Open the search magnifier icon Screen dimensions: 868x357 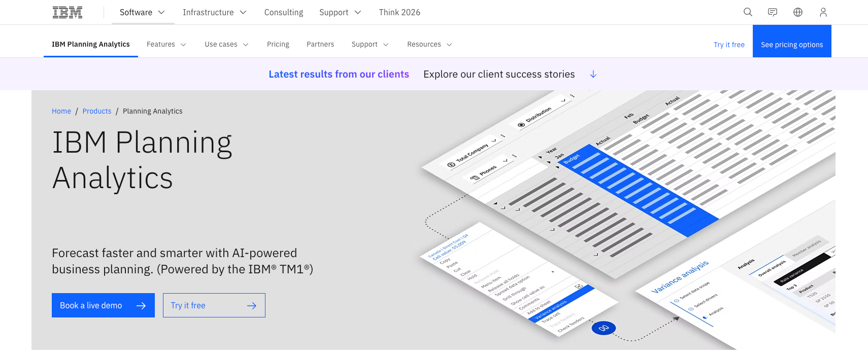748,12
